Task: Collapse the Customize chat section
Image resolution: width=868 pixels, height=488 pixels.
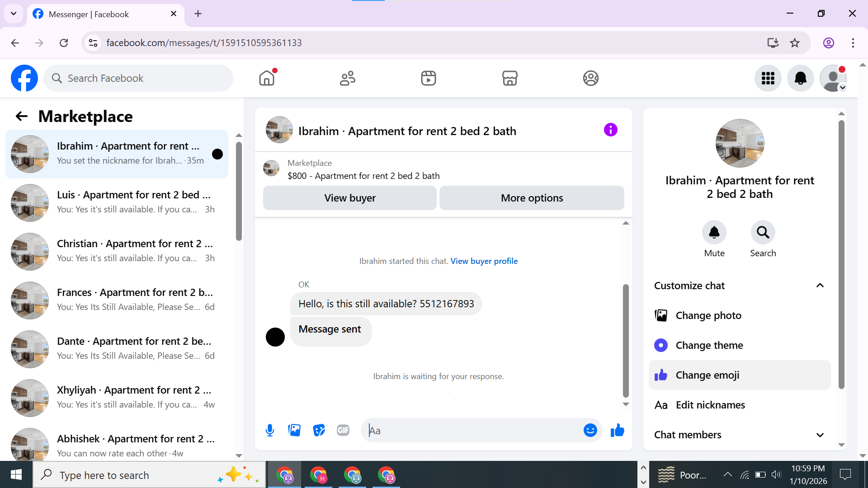Action: [820, 286]
